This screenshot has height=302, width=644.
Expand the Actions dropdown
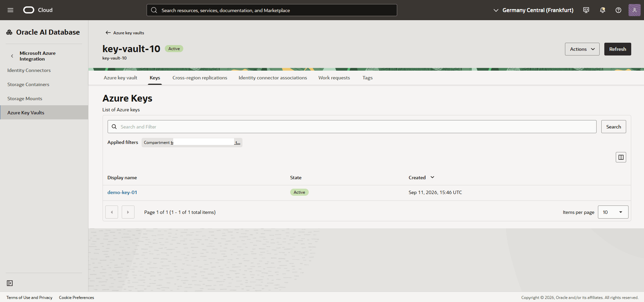(x=582, y=49)
